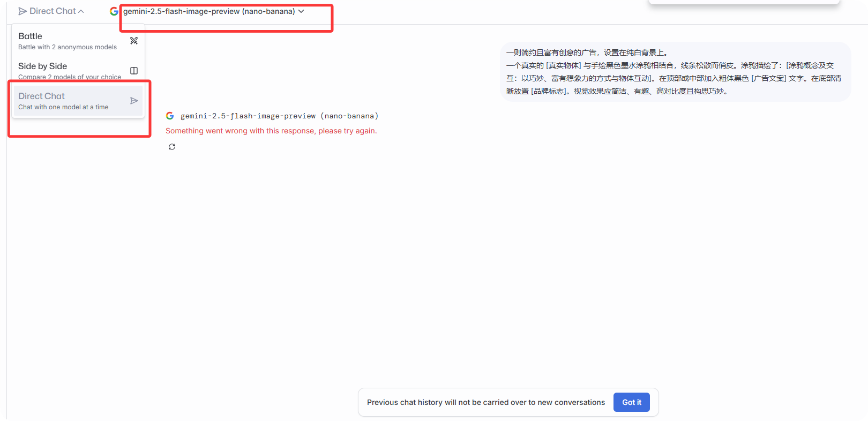Click the crossed swords Battle icon
868x421 pixels.
(134, 41)
